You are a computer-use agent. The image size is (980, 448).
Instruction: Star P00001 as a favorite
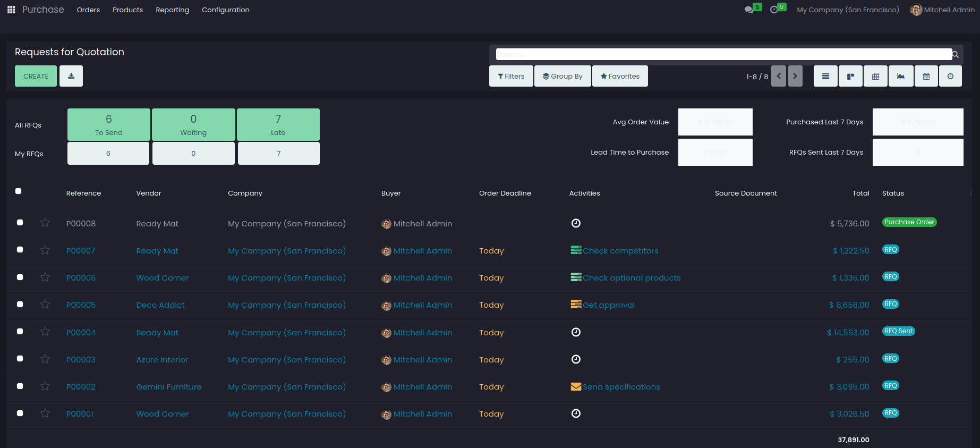tap(45, 413)
